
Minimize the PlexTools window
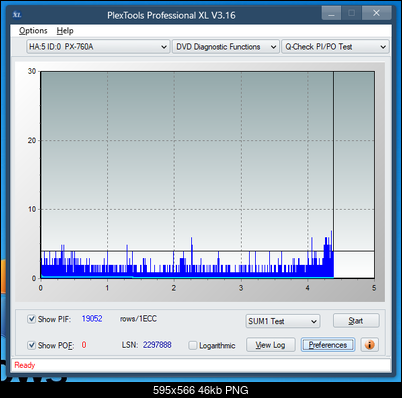(331, 14)
